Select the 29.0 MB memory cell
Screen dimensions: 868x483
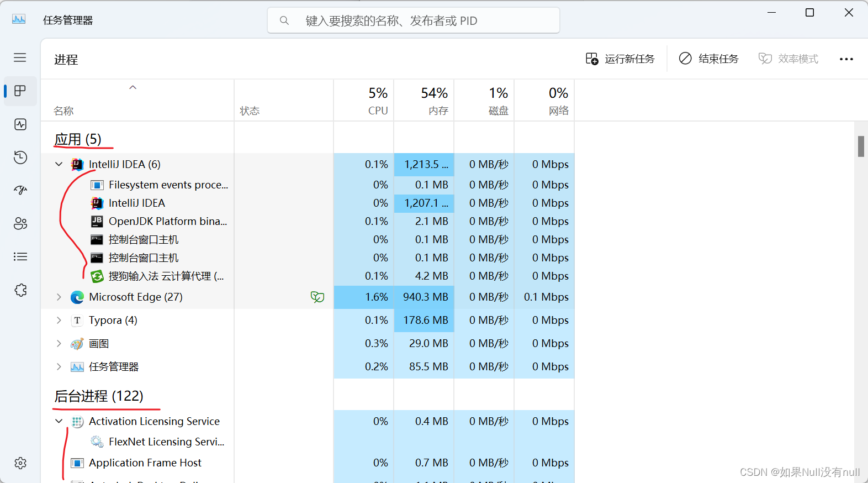pyautogui.click(x=424, y=343)
